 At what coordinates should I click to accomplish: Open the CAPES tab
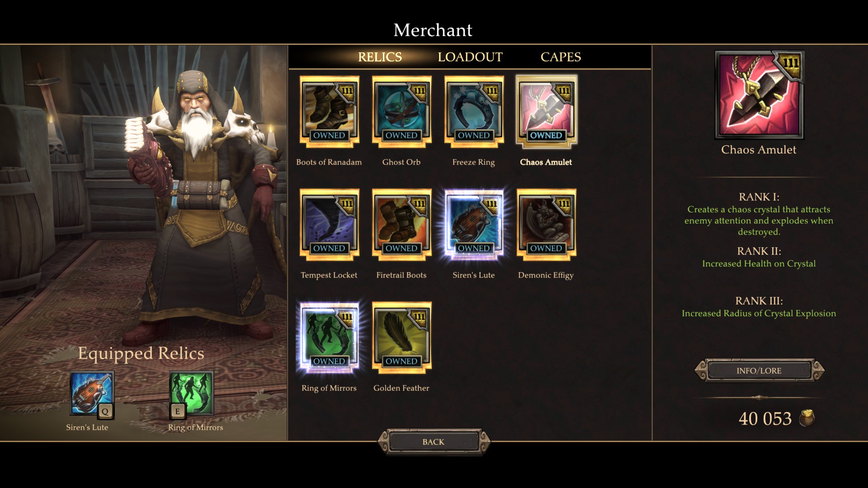[561, 57]
